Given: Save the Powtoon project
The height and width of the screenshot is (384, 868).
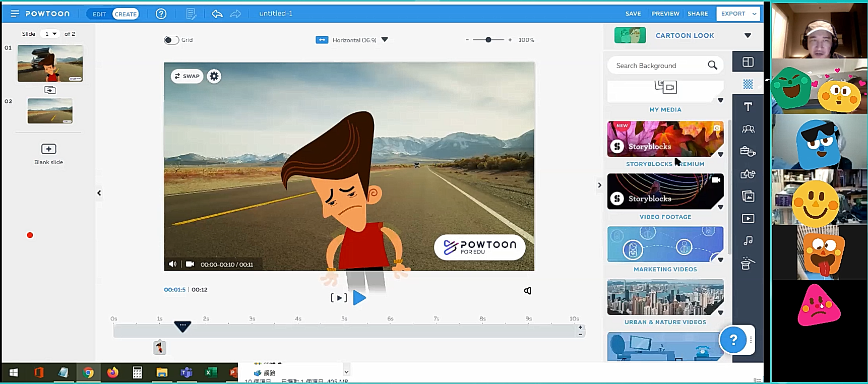Looking at the screenshot, I should (633, 14).
